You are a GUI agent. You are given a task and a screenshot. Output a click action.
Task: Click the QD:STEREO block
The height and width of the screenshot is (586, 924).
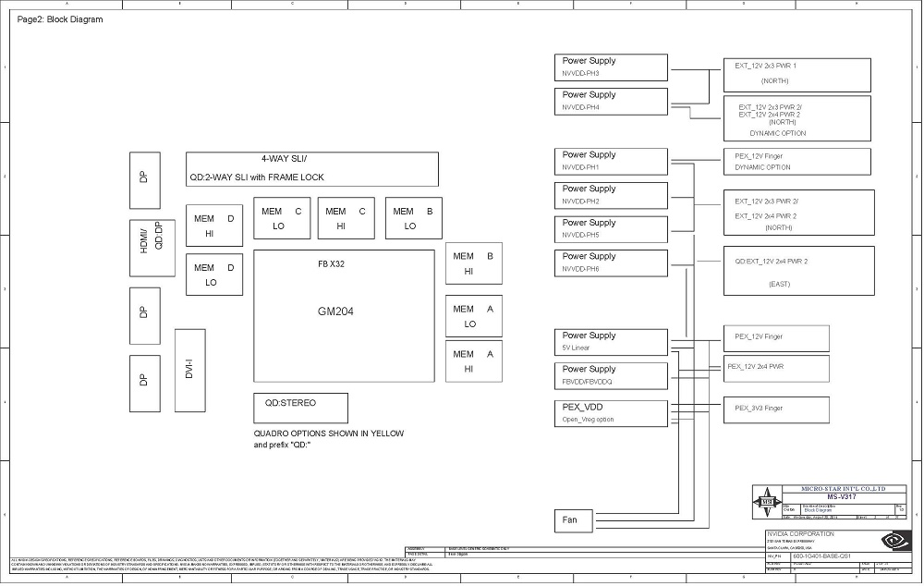click(x=300, y=408)
